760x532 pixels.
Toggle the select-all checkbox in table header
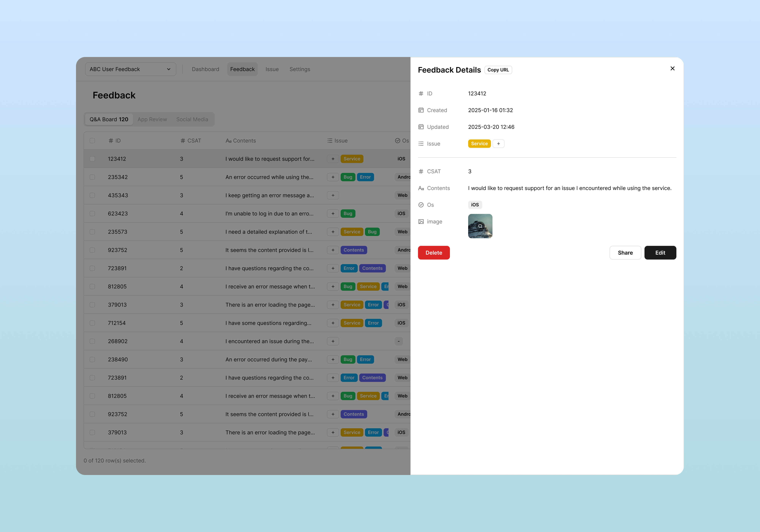point(92,141)
